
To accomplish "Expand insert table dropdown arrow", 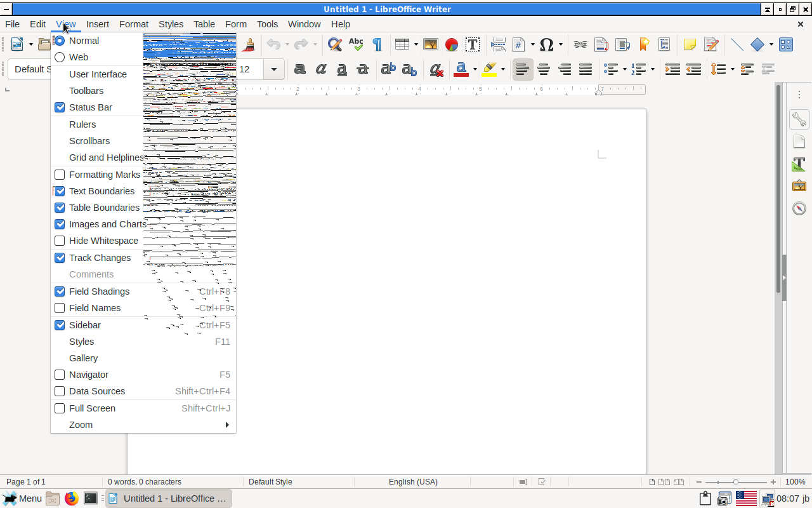I will (x=416, y=44).
